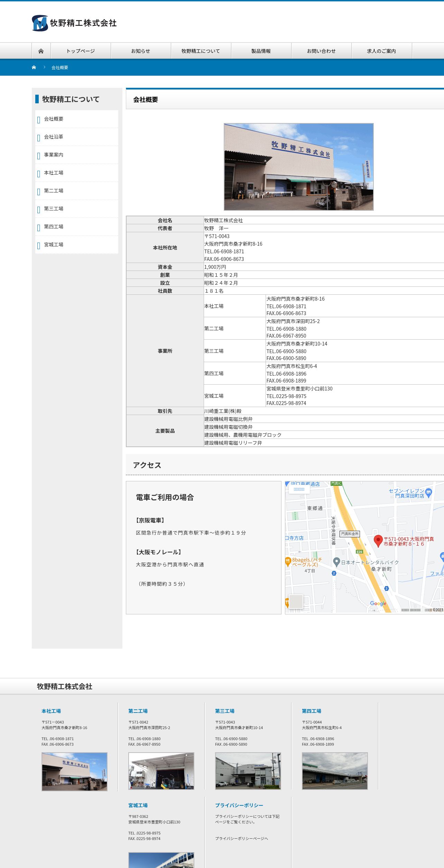
Task: Click the Google logo on the map
Action: pyautogui.click(x=378, y=603)
